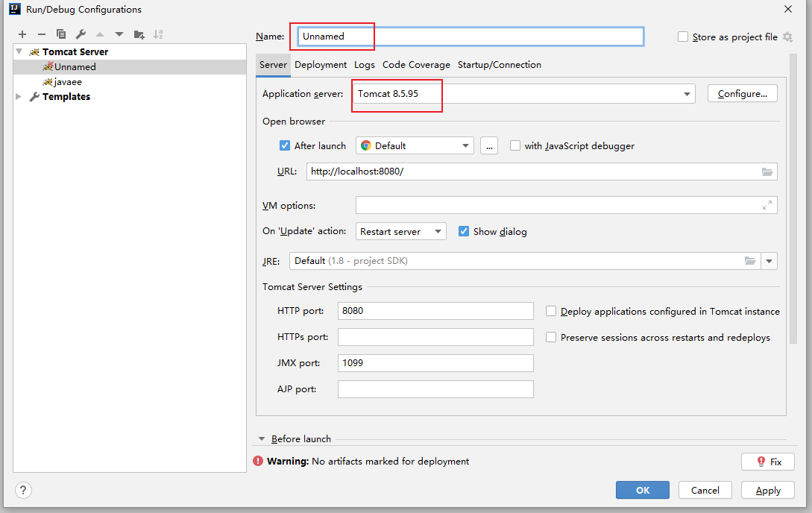
Task: Click the JMX port field
Action: point(435,363)
